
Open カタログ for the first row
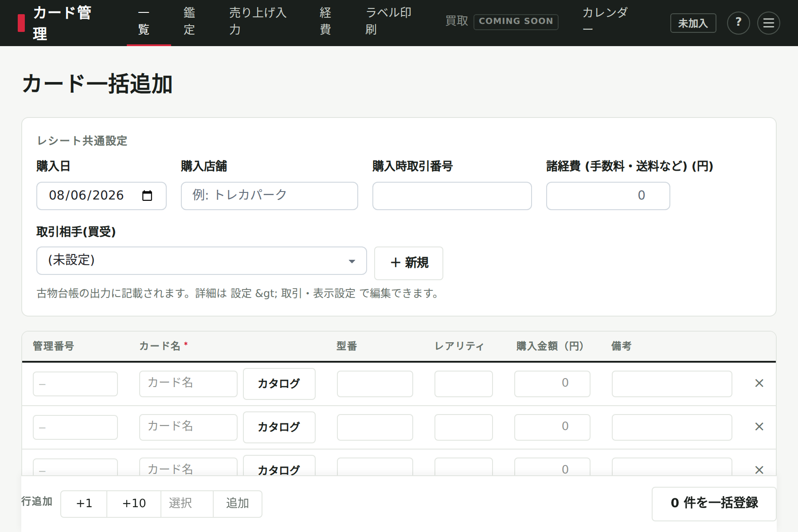coord(279,383)
